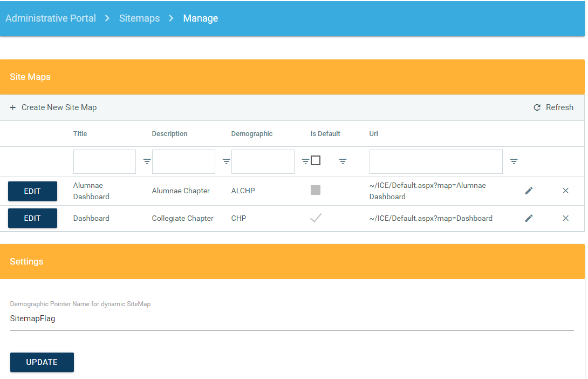Toggle Is Default checkbox for Alumnae Dashboard
Screen dimensions: 588x379
tap(316, 190)
